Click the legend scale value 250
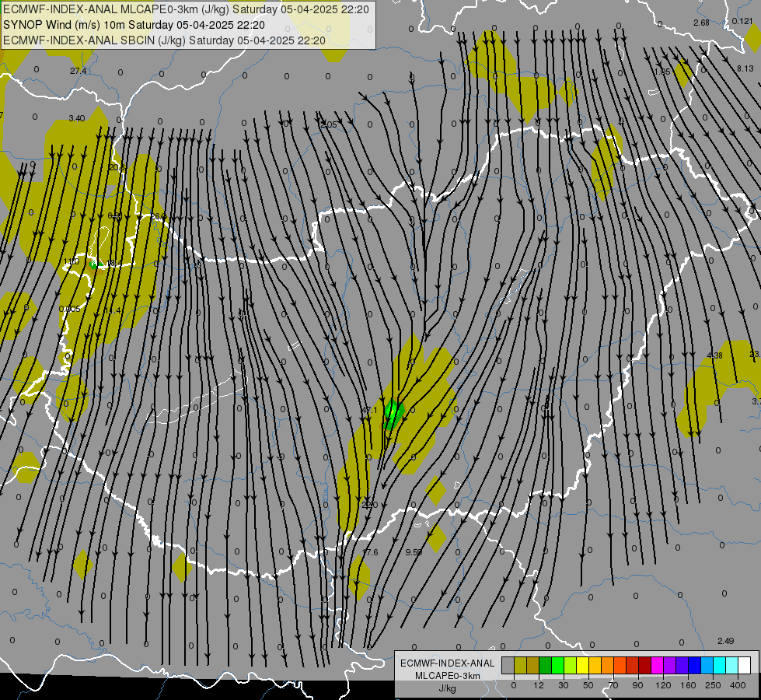The width and height of the screenshot is (761, 700). point(713,685)
